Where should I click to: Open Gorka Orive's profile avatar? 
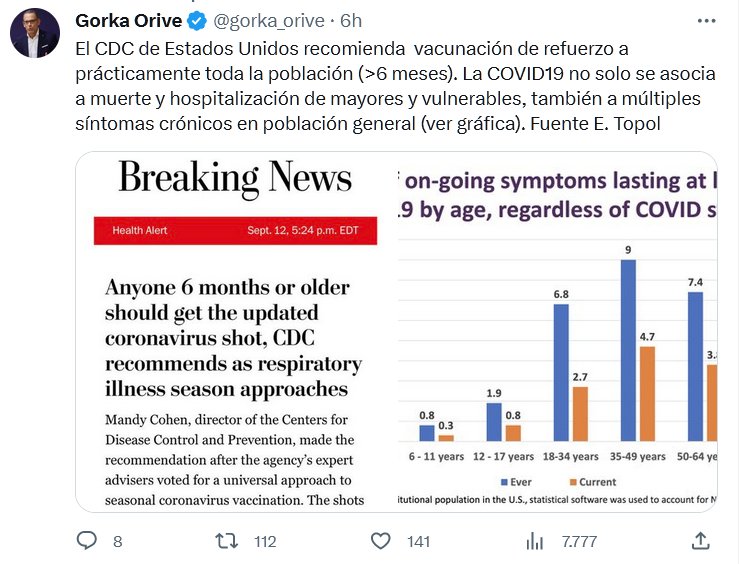pyautogui.click(x=35, y=35)
